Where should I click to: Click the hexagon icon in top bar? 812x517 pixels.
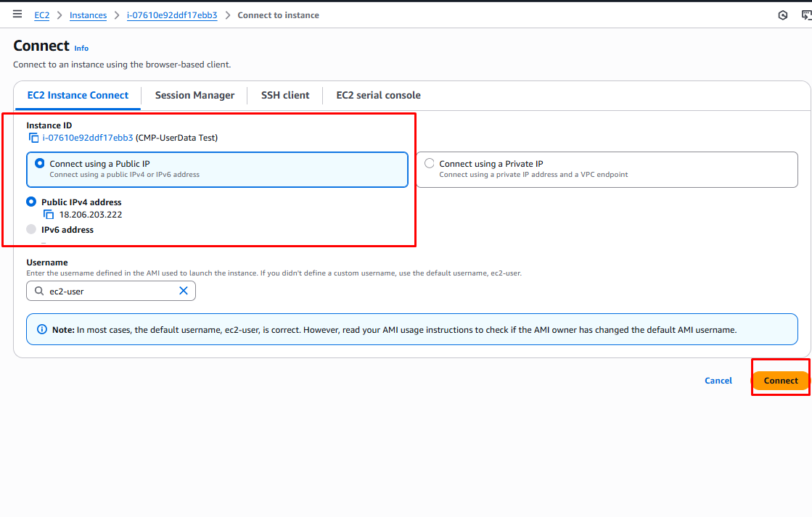783,15
